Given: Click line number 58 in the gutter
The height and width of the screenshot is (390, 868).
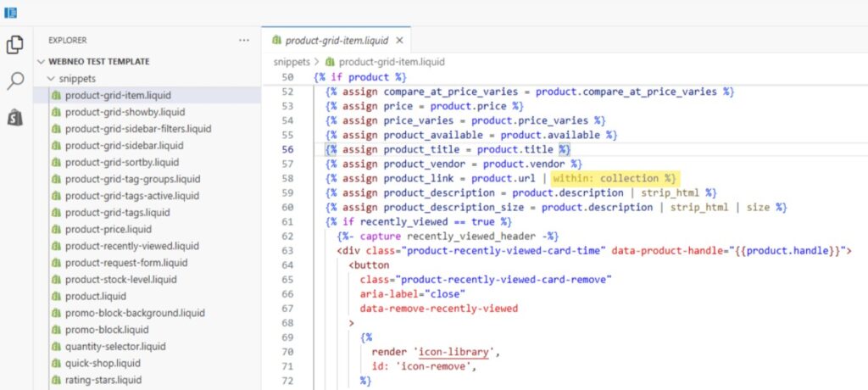Looking at the screenshot, I should pyautogui.click(x=287, y=179).
